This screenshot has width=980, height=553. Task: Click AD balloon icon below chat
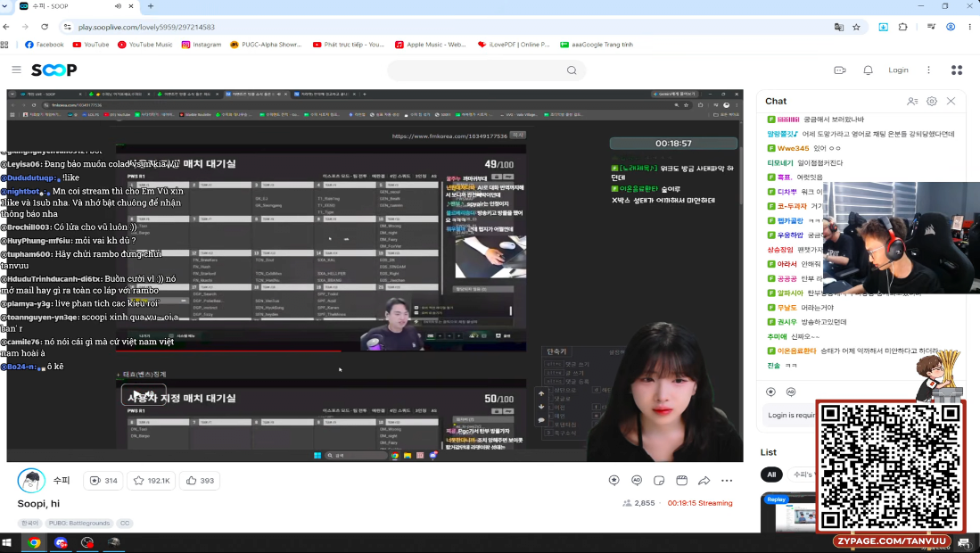click(x=791, y=392)
